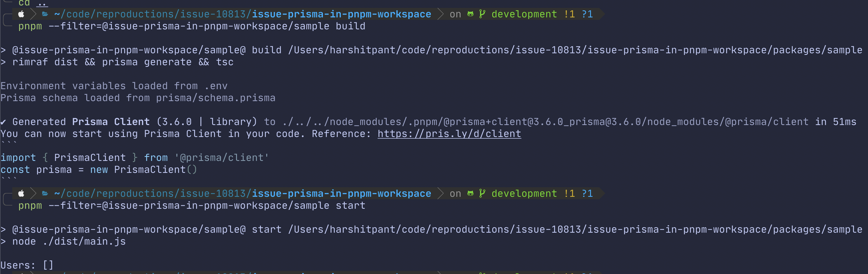
Task: Click the branch icon in the second prompt
Action: coord(482,194)
